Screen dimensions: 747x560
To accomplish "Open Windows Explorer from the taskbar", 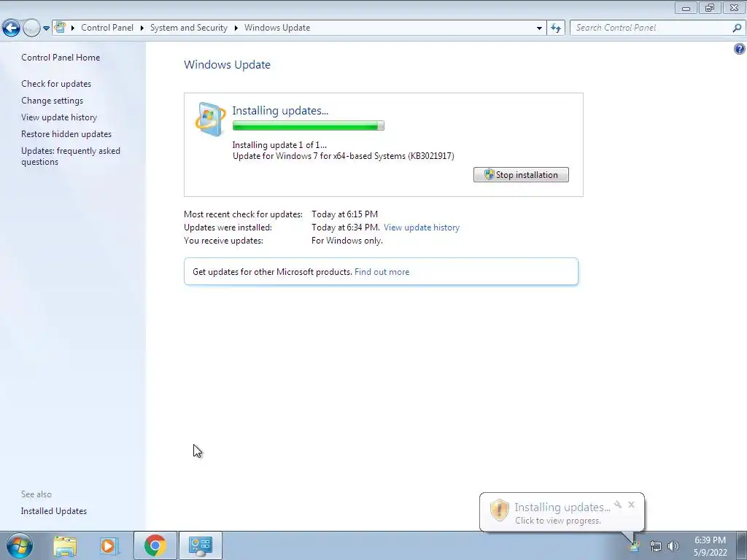I will point(65,545).
